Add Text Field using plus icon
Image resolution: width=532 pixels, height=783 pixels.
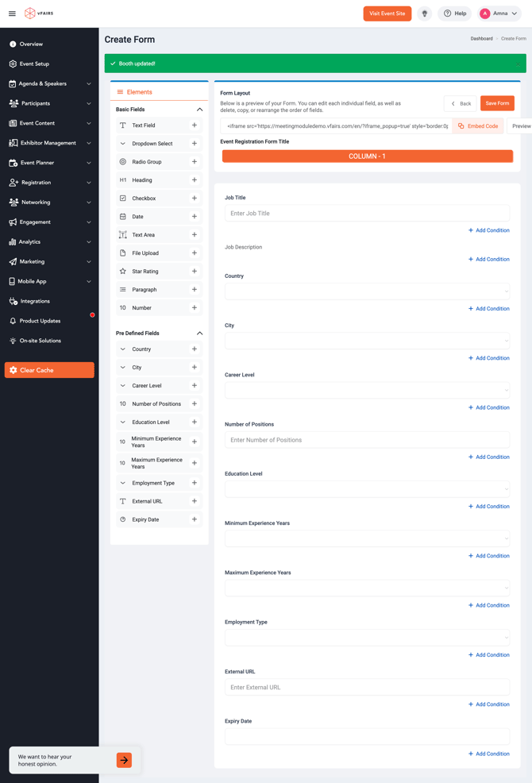[195, 125]
